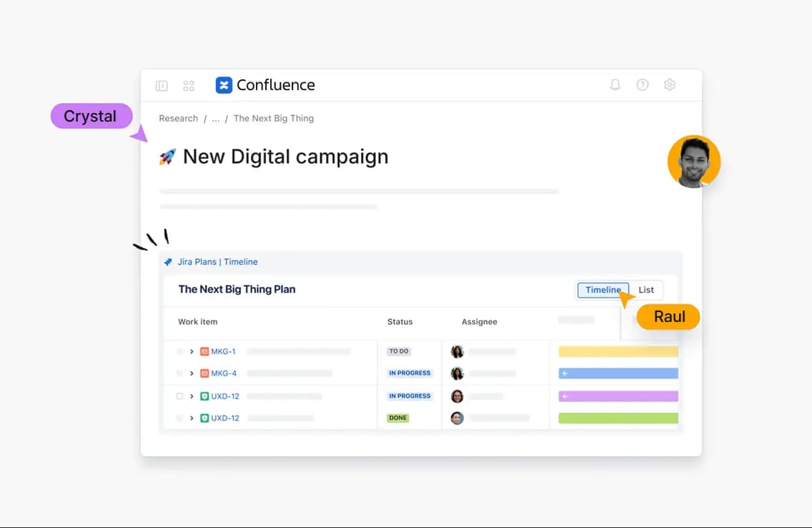The height and width of the screenshot is (528, 812).
Task: Click the MKG-1 red work type icon
Action: pos(204,351)
